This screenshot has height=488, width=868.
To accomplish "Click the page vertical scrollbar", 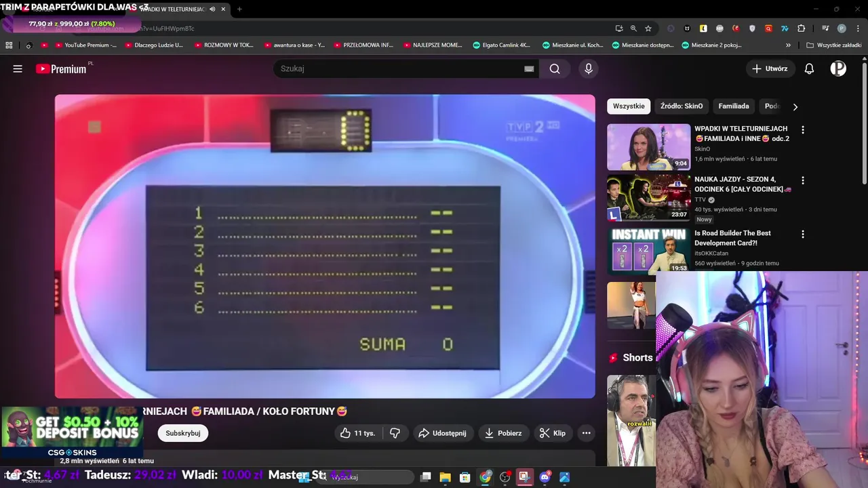I will pos(865,122).
